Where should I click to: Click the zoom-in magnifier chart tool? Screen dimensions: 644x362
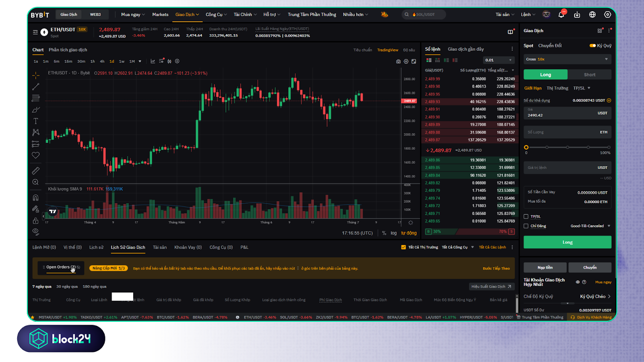tap(36, 182)
